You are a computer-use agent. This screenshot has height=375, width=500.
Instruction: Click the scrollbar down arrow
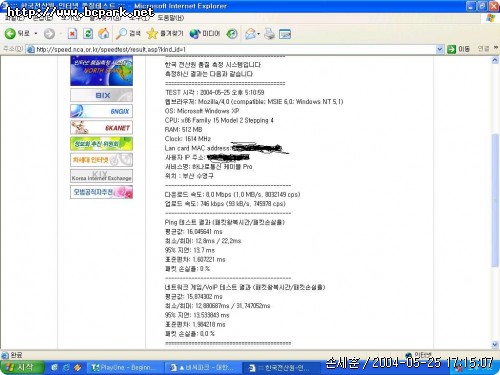coord(495,345)
